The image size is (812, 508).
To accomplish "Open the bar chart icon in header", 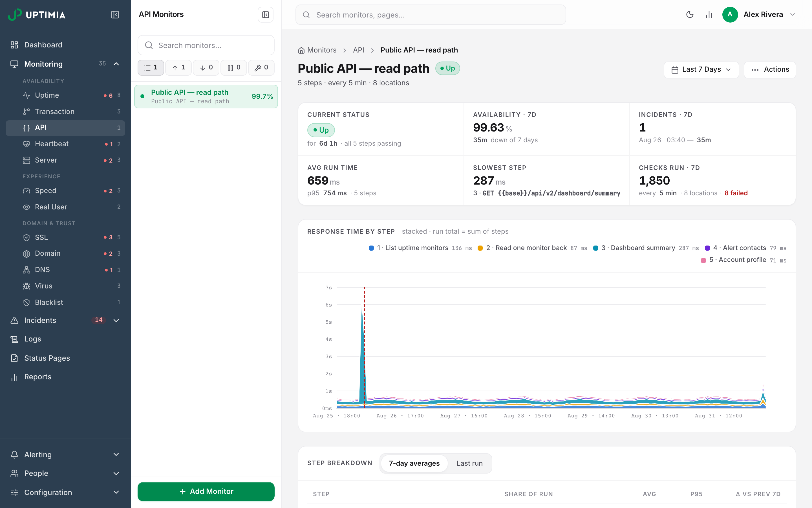I will pyautogui.click(x=709, y=14).
